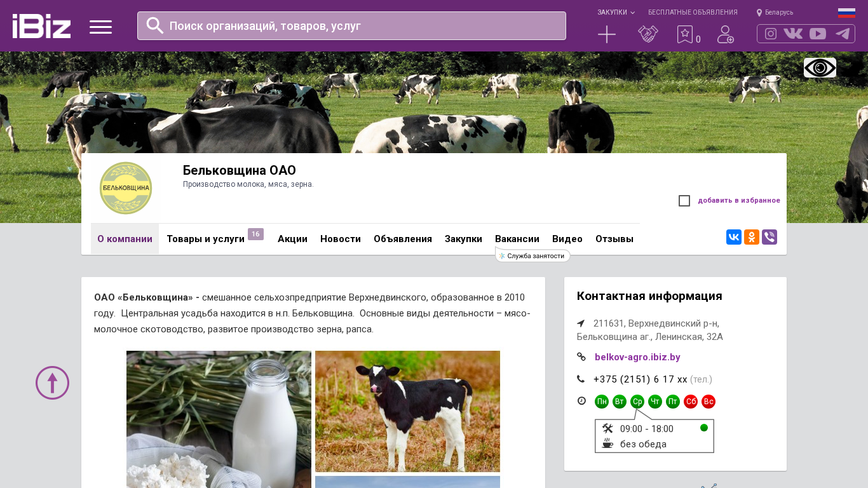The image size is (868, 488).
Task: Share the page on VK
Action: (x=734, y=237)
